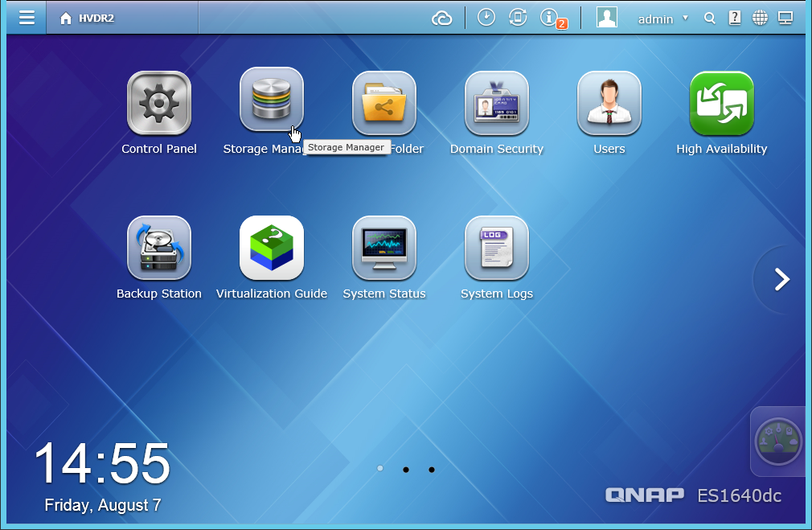812x530 pixels.
Task: Click the Domain Security label
Action: coord(497,150)
